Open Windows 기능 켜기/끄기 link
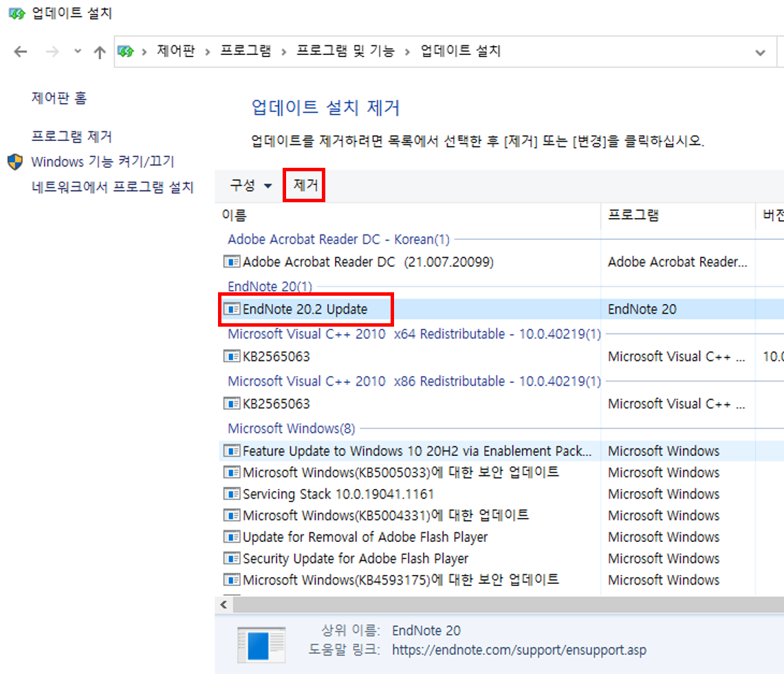This screenshot has width=784, height=674. (102, 162)
